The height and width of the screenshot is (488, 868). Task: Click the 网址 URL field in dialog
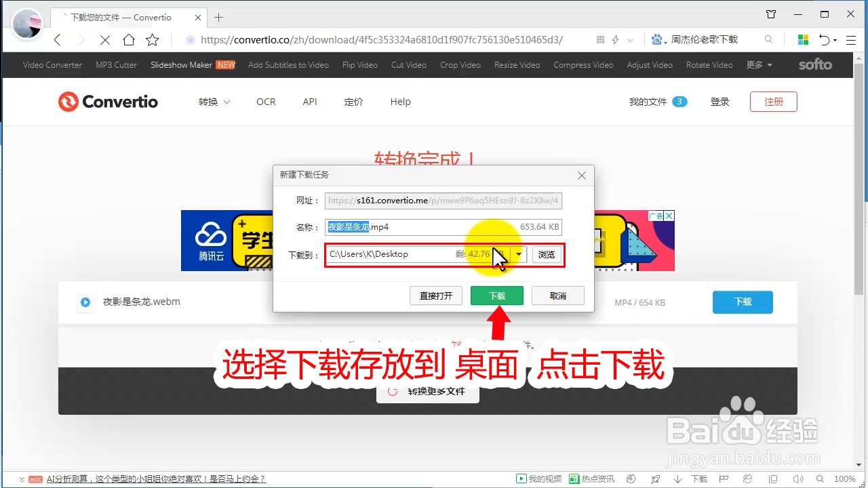pos(443,201)
